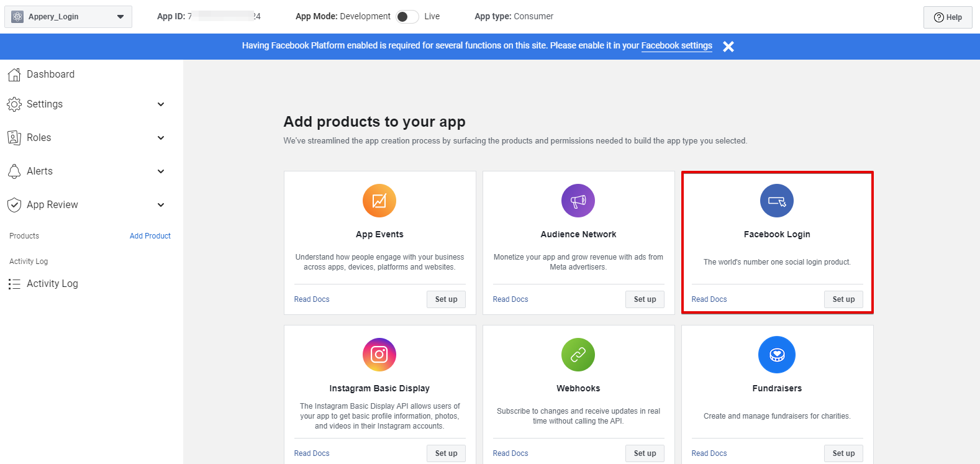Read Docs for Fundraisers
This screenshot has width=980, height=464.
click(x=709, y=453)
